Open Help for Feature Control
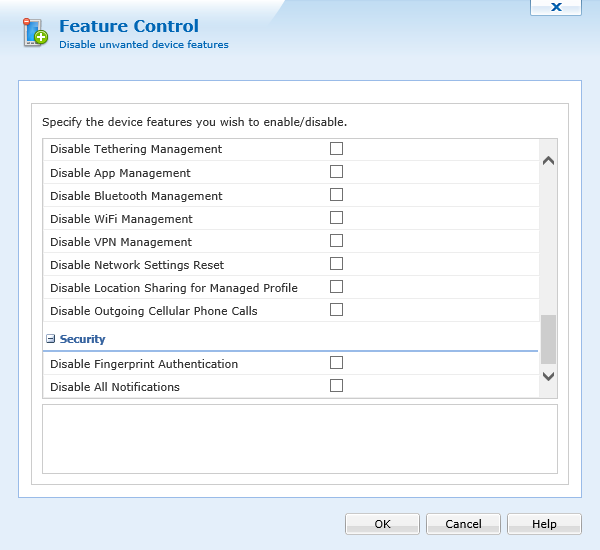600x550 pixels. click(x=544, y=524)
